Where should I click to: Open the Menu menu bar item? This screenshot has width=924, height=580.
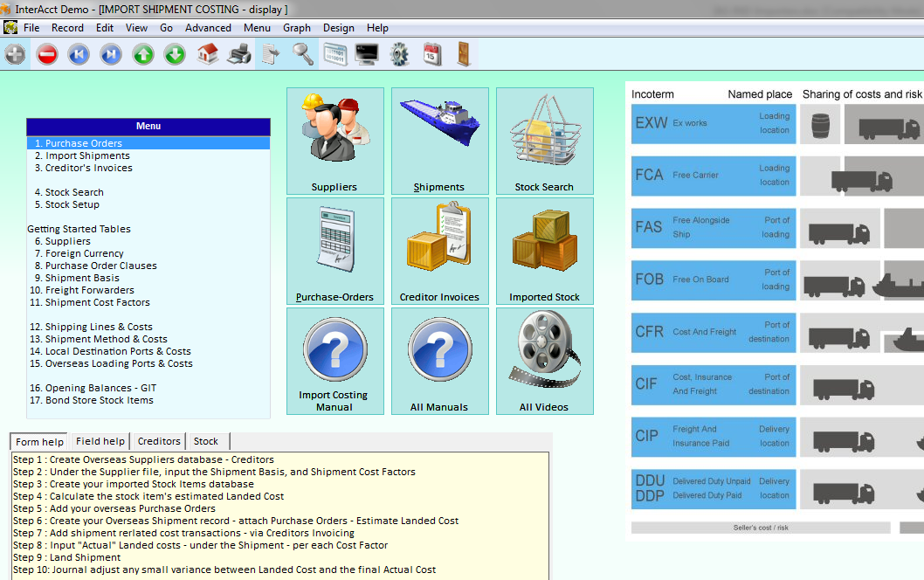(x=257, y=28)
